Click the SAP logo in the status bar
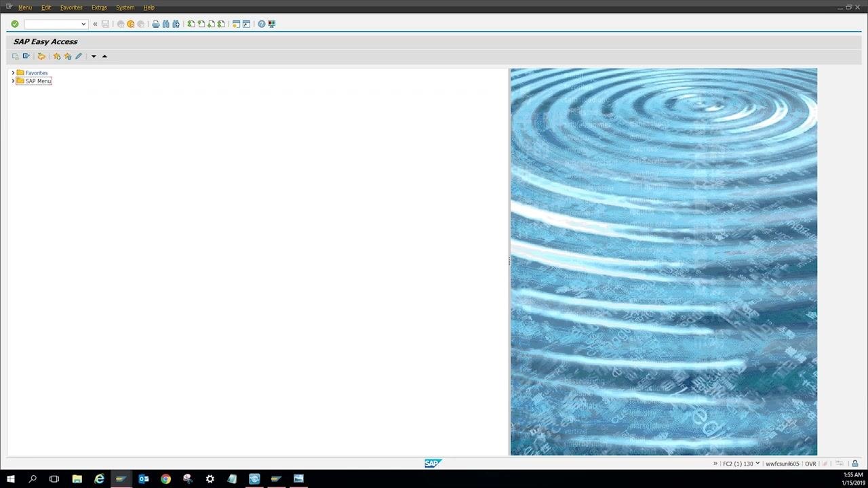 tap(433, 464)
